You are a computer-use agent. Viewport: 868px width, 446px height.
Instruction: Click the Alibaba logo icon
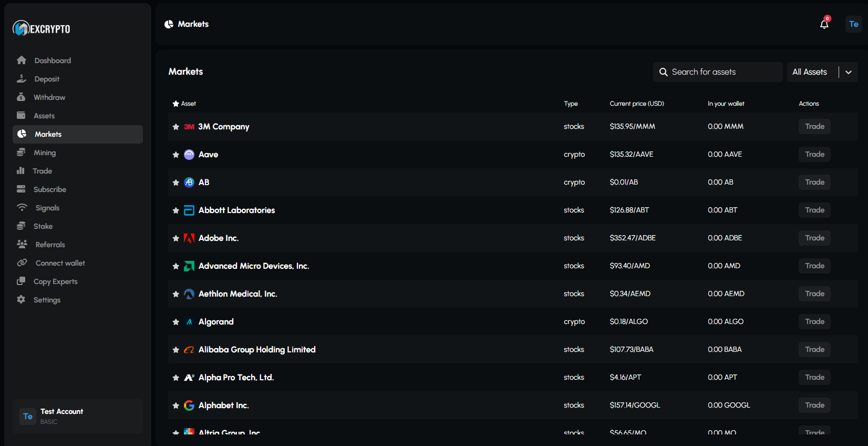pyautogui.click(x=189, y=350)
